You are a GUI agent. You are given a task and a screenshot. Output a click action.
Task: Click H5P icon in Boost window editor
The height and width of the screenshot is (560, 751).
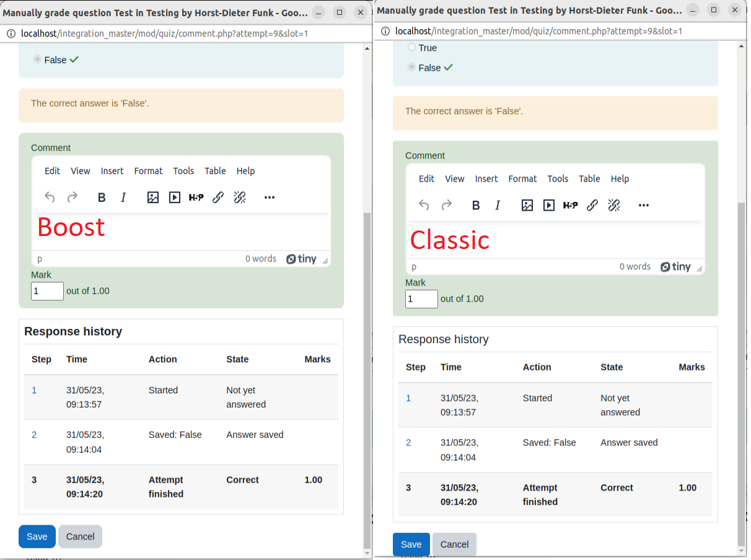click(x=196, y=198)
